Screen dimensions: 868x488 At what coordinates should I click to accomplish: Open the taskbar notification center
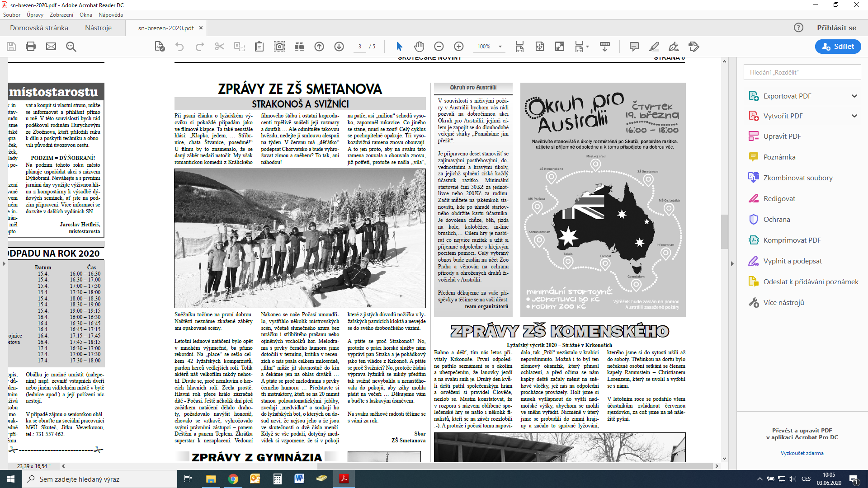(854, 479)
